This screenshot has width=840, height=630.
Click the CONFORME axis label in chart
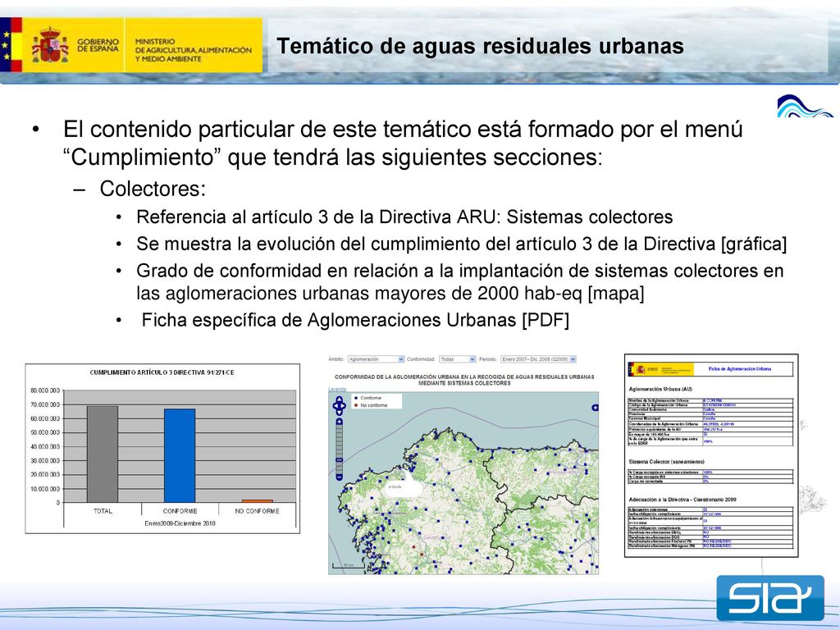tap(180, 511)
